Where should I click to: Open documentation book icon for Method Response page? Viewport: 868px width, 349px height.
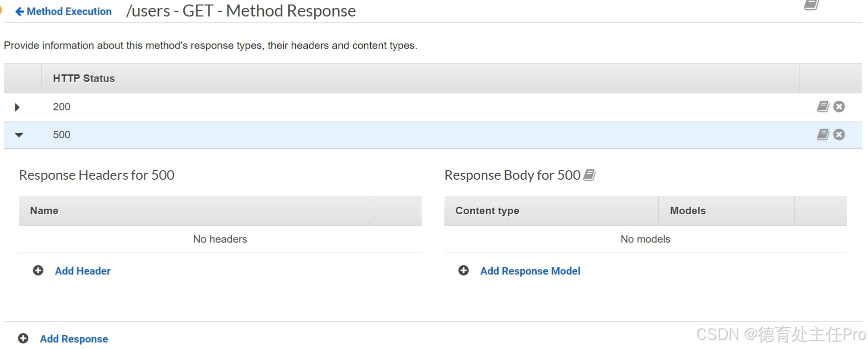pos(811,4)
